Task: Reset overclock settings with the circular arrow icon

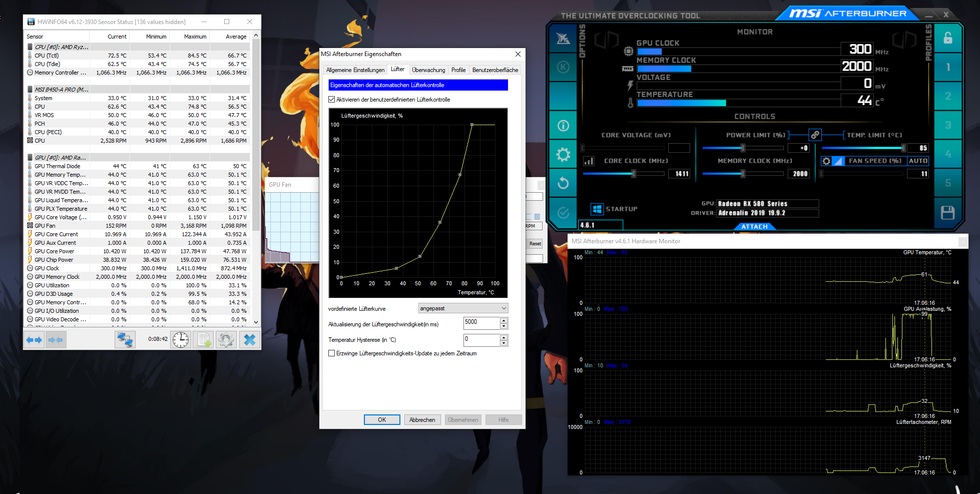Action: click(x=563, y=183)
